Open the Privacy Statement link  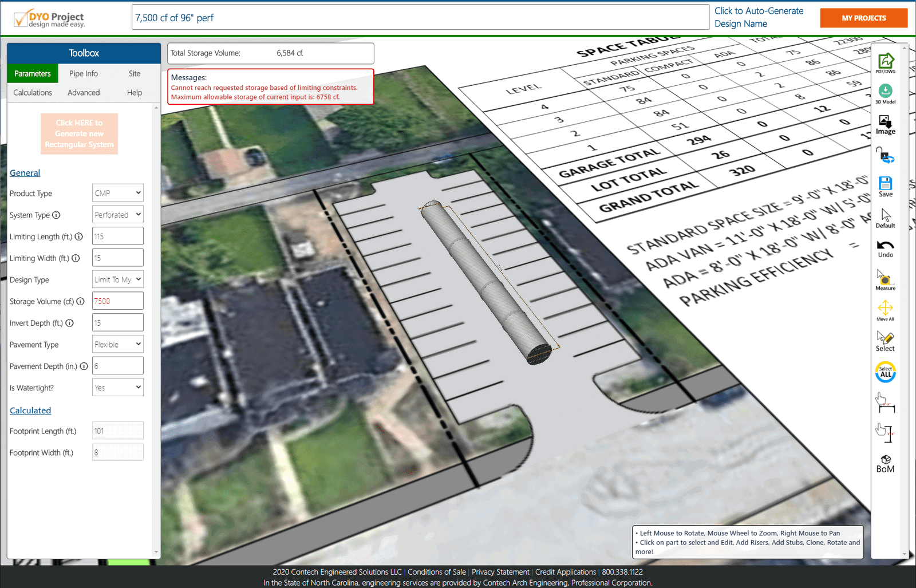tap(500, 572)
